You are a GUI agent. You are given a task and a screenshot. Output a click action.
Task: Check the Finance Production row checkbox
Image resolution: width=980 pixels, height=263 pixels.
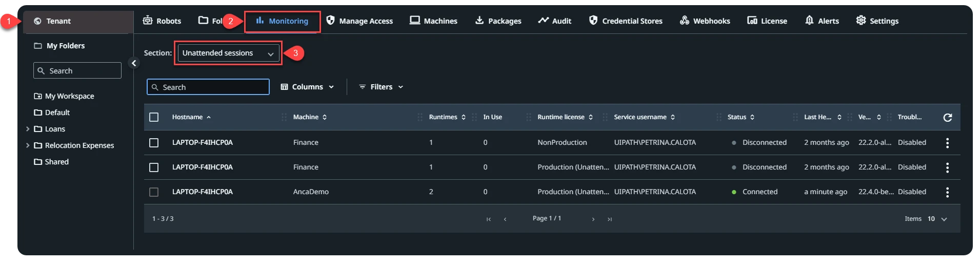154,167
